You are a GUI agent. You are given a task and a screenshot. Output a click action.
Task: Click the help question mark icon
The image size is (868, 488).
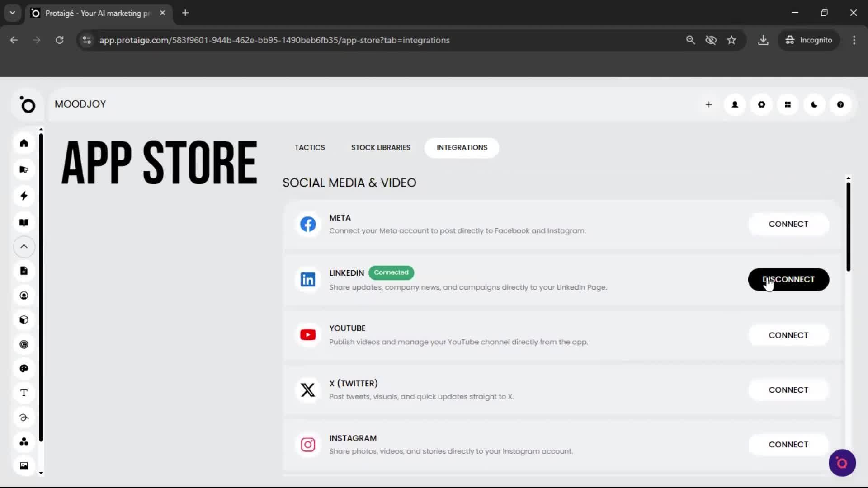click(840, 104)
